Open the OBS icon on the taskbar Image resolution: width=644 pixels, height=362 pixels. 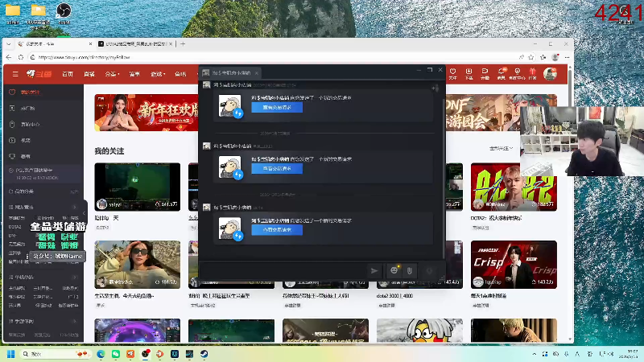145,353
